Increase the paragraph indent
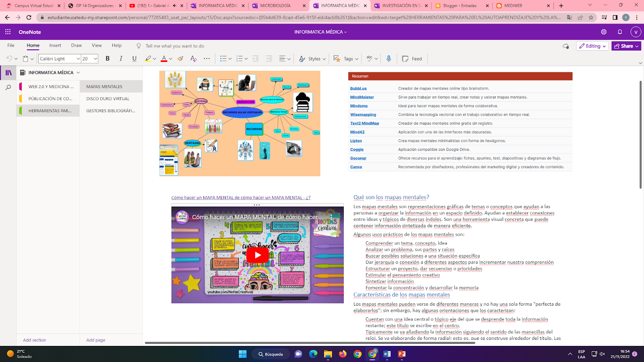The height and width of the screenshot is (362, 644). tap(269, 59)
